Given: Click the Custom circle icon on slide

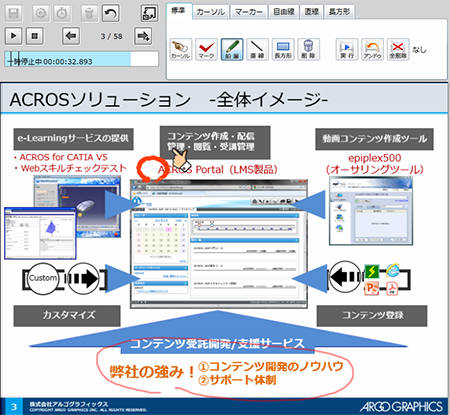Looking at the screenshot, I should (43, 278).
